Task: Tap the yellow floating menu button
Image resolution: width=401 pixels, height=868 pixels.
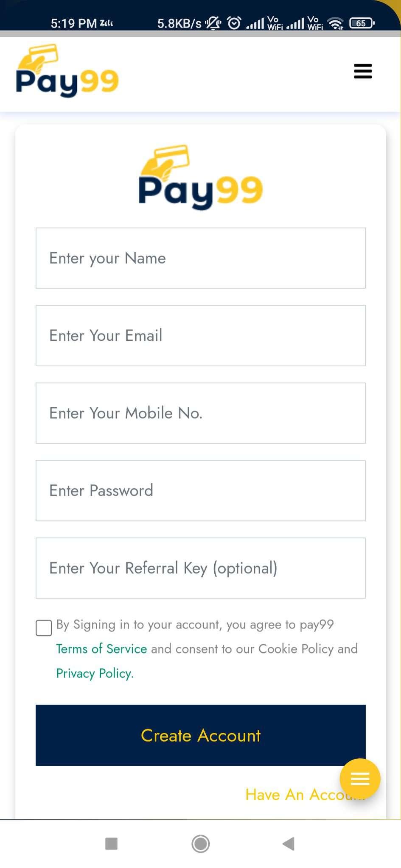Action: tap(360, 779)
